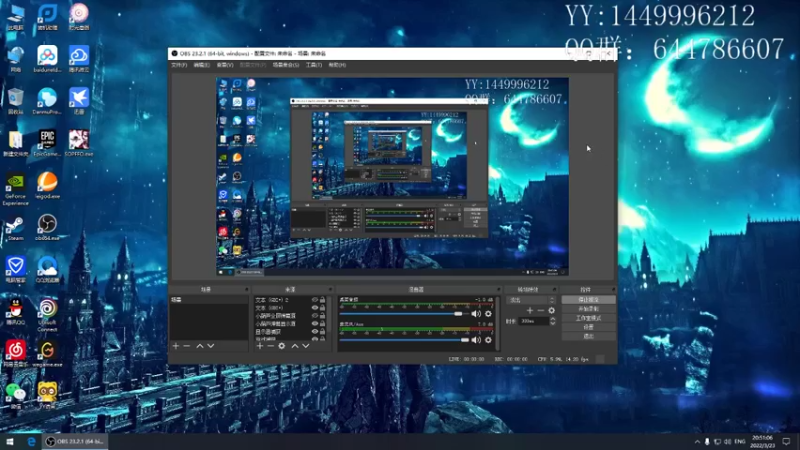800x450 pixels.
Task: Open the 回收站 recycle bin icon
Action: pos(15,101)
